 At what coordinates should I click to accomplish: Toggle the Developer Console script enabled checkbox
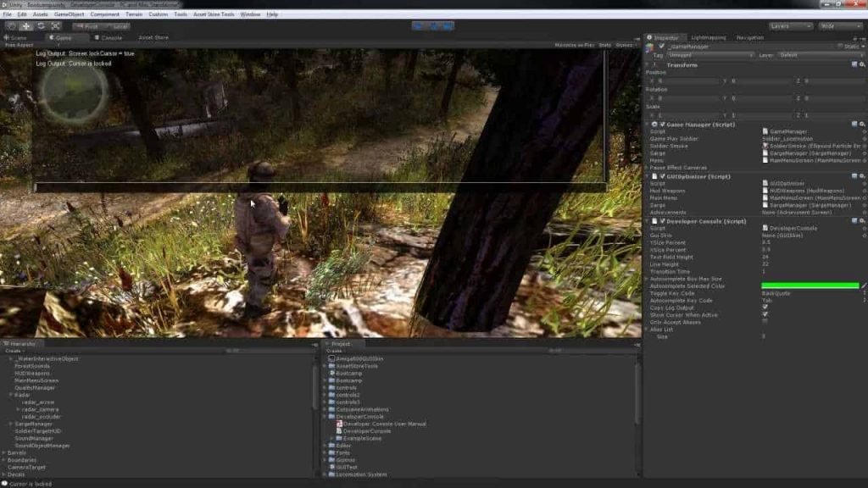pyautogui.click(x=663, y=221)
